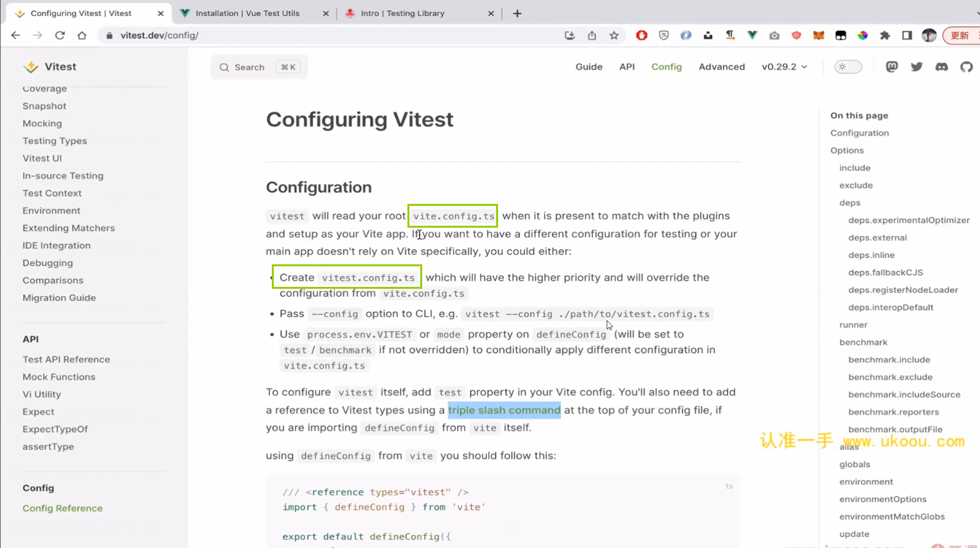Screen dimensions: 980x548
Task: Jump to environmentMatchGlobs outline entry
Action: (x=892, y=516)
